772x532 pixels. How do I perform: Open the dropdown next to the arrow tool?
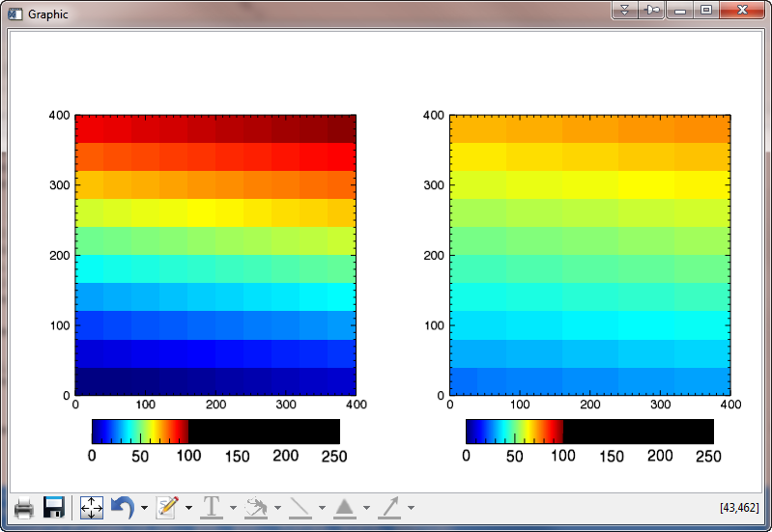[x=411, y=508]
